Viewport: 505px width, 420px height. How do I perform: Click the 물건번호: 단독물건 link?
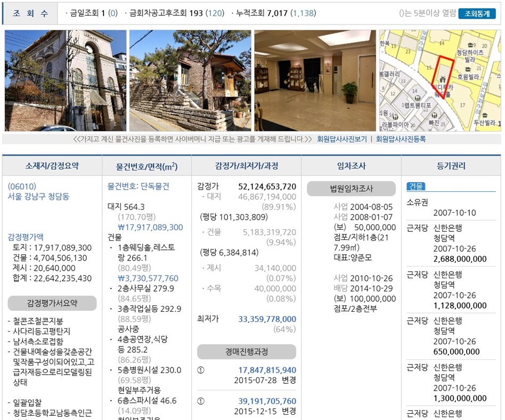pyautogui.click(x=138, y=186)
